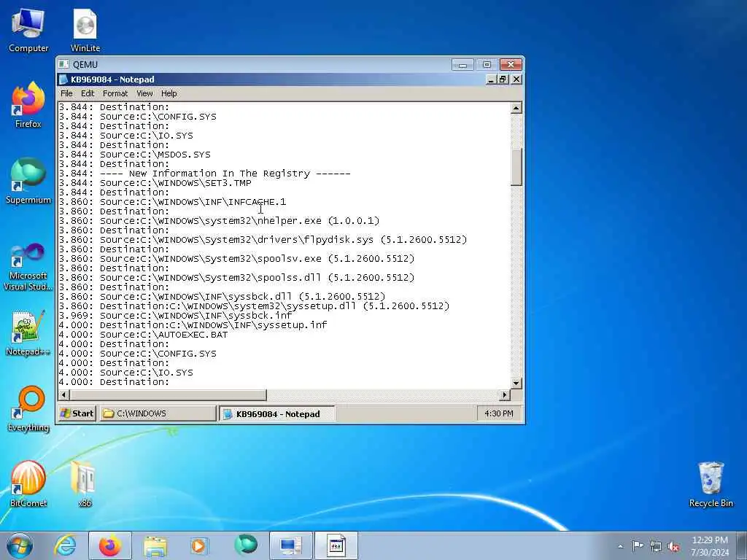The height and width of the screenshot is (560, 747).
Task: Click the document icon beside QEMU on the taskbar
Action: click(336, 545)
